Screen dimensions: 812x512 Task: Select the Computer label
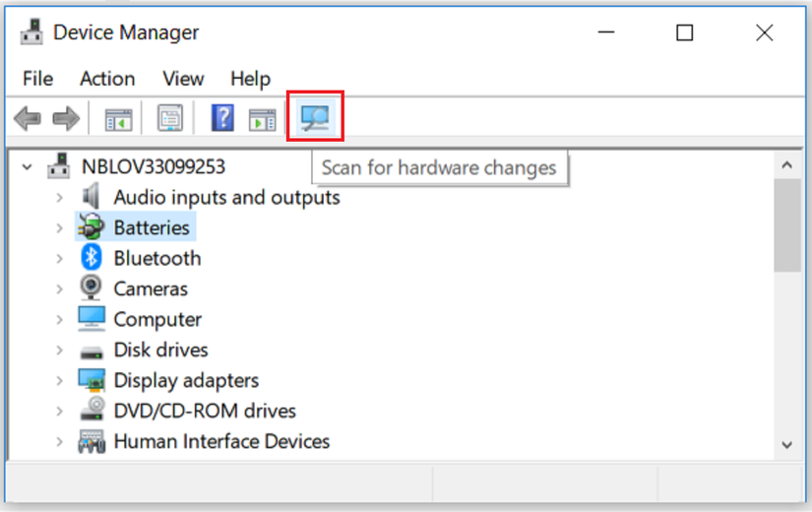(x=157, y=320)
